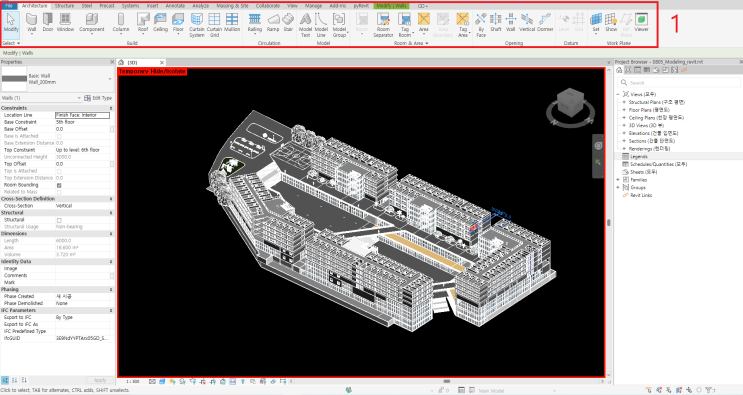Select Revit Links in Project Browser
Viewport: 743px width, 395px height.
641,195
